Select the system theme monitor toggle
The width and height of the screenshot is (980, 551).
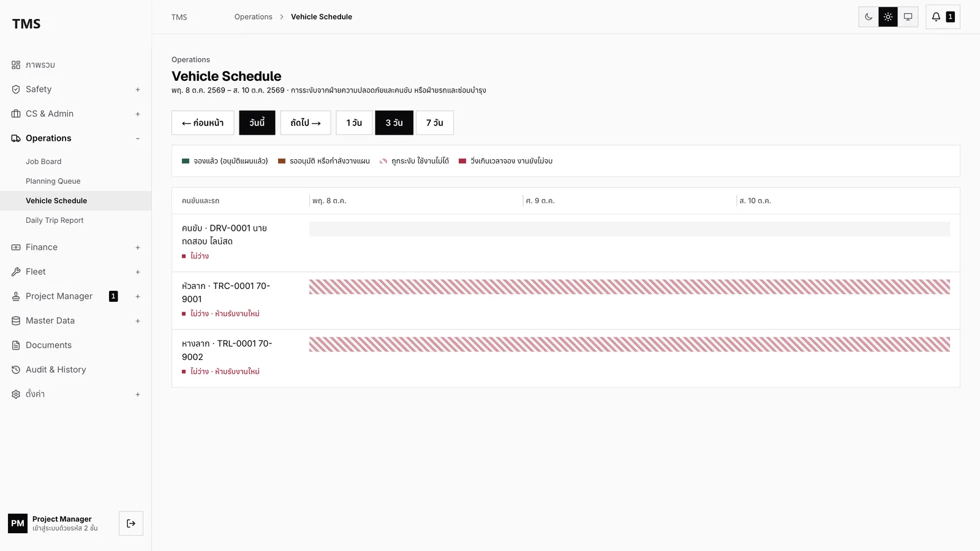tap(908, 17)
